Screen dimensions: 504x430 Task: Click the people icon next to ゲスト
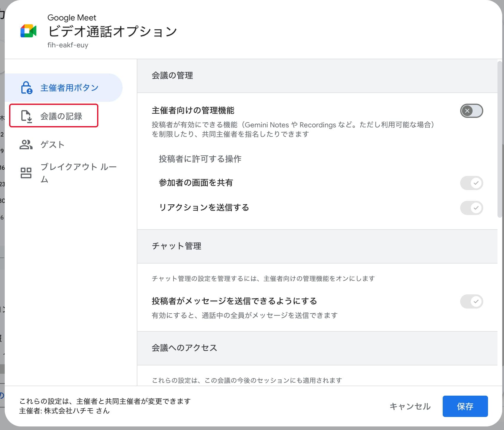tap(26, 145)
